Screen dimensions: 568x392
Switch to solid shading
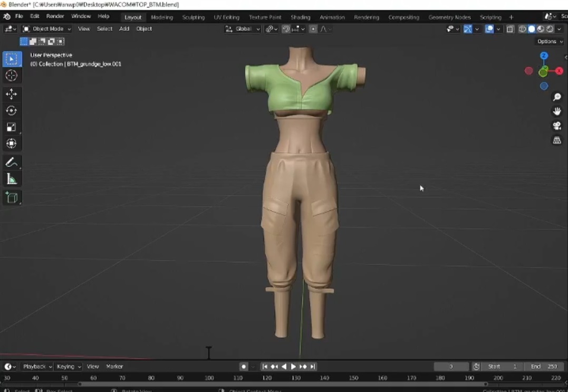click(532, 29)
